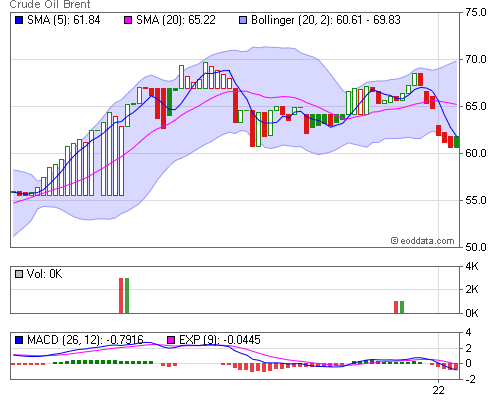Click the tall red volume bar

(x=121, y=295)
